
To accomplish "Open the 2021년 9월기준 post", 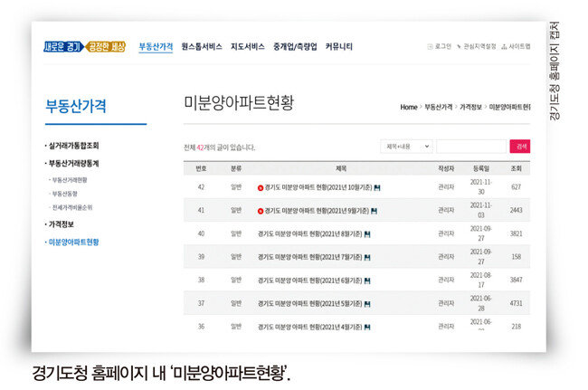I will pyautogui.click(x=317, y=211).
